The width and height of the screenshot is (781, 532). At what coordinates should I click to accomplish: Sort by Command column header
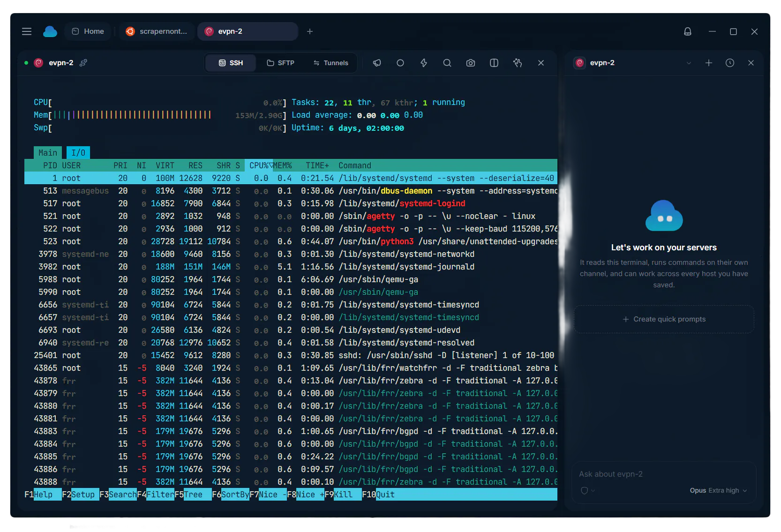click(355, 165)
